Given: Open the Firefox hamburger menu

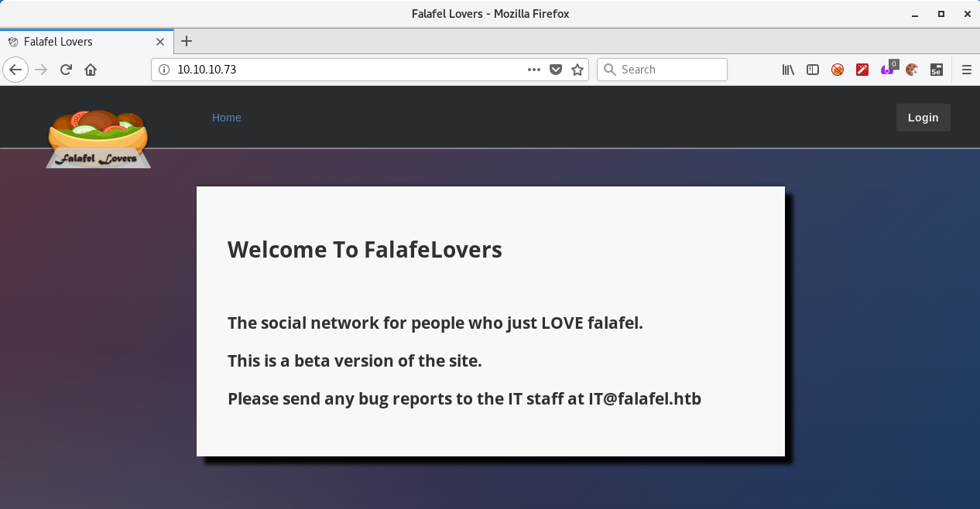Looking at the screenshot, I should click(x=966, y=70).
